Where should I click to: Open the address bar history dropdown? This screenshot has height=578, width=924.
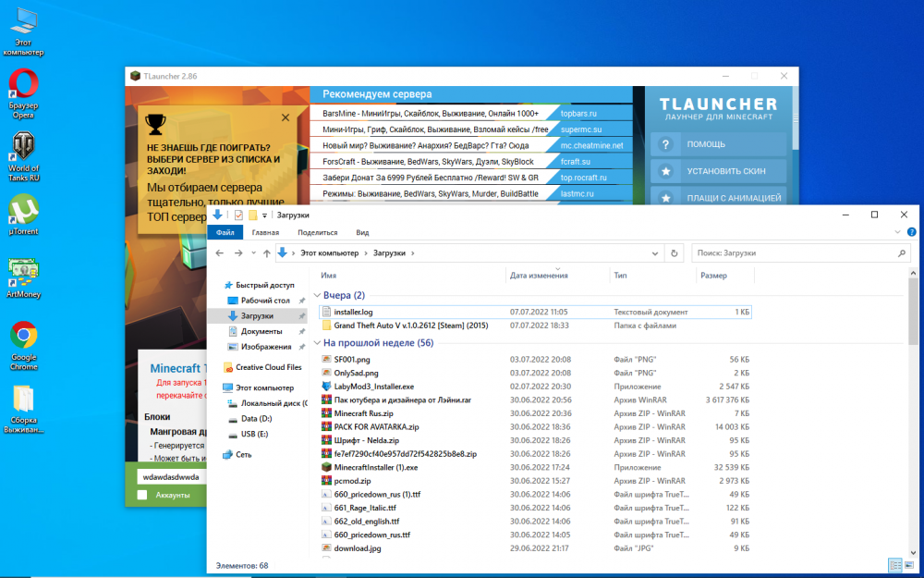[655, 253]
